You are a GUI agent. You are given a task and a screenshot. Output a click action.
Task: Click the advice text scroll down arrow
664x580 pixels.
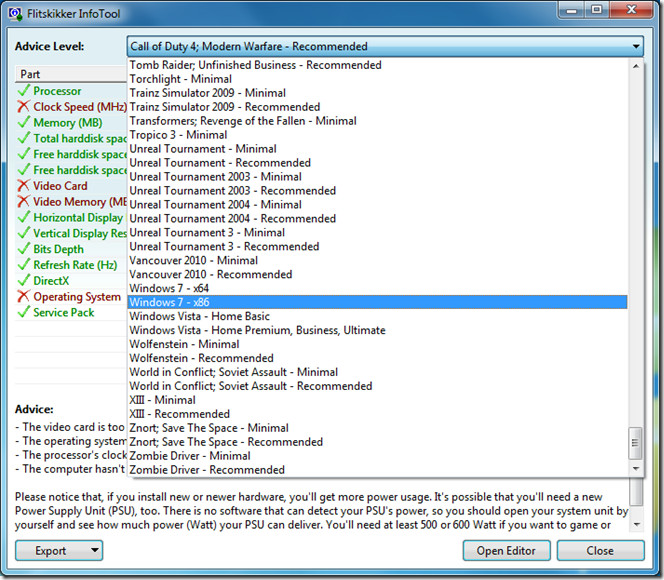(636, 525)
